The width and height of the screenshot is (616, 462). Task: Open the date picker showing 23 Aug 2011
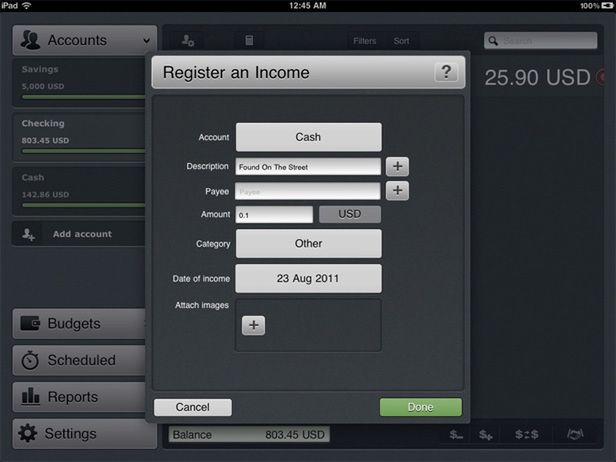(x=308, y=279)
